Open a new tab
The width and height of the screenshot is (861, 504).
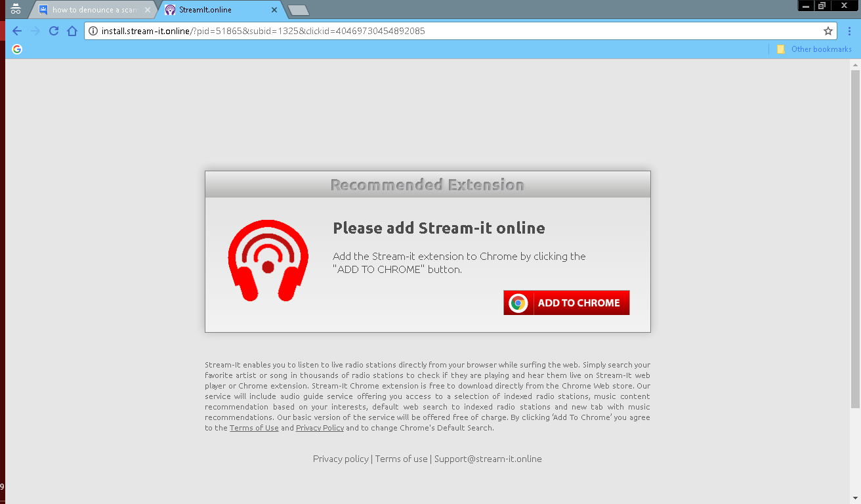click(x=299, y=10)
